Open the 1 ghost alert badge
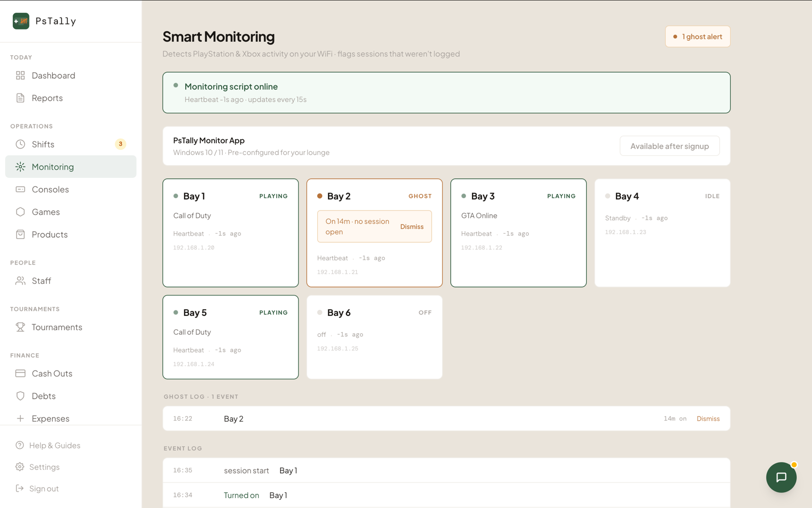The image size is (812, 508). pos(698,37)
